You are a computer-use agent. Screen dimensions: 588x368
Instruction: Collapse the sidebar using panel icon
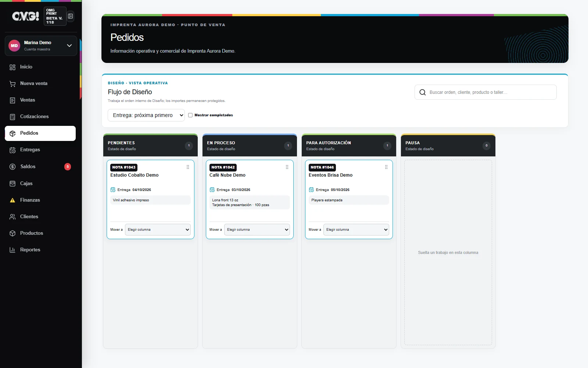(71, 16)
